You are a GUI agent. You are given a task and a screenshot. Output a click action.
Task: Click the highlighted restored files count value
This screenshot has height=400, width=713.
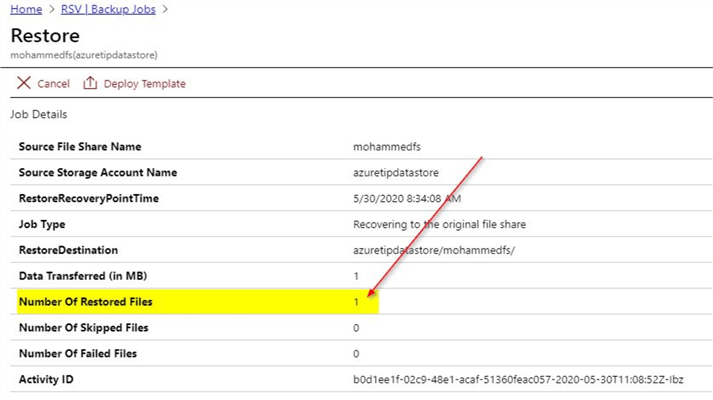point(356,301)
